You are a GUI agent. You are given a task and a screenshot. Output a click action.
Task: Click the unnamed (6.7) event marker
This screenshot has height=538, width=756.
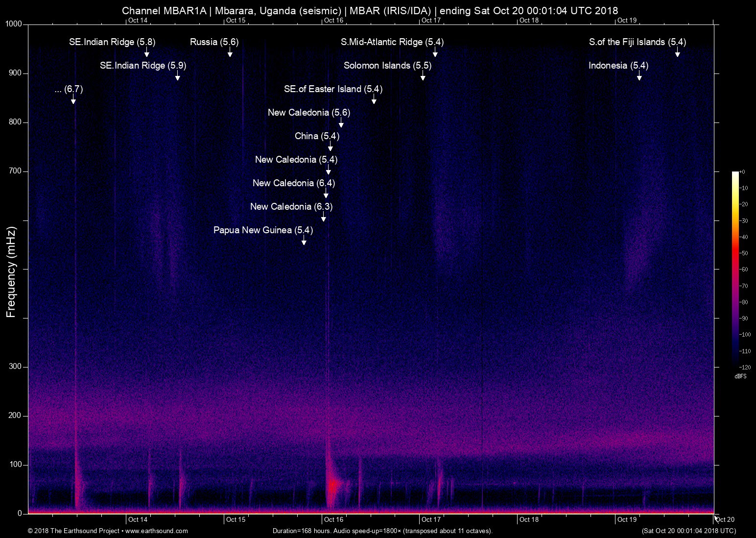coord(69,89)
